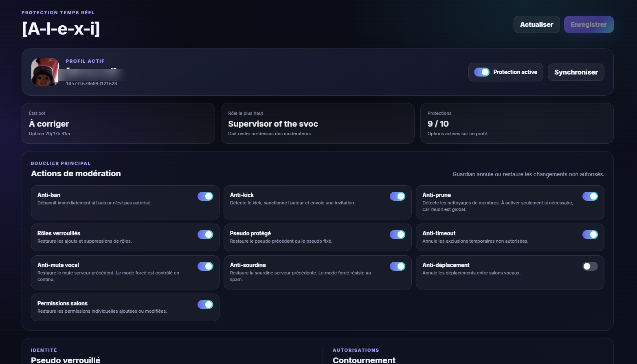Click the "À corriger" bot status
637x364 pixels.
tap(49, 124)
